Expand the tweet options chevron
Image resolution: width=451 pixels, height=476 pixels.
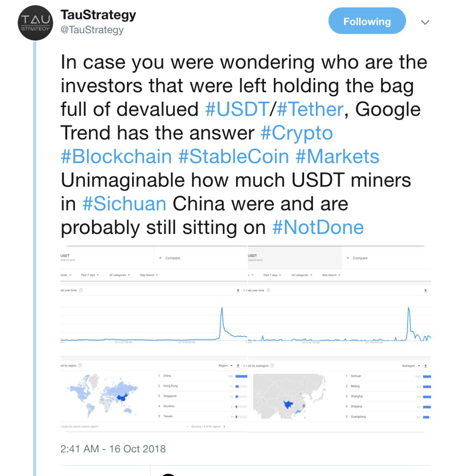pos(425,22)
